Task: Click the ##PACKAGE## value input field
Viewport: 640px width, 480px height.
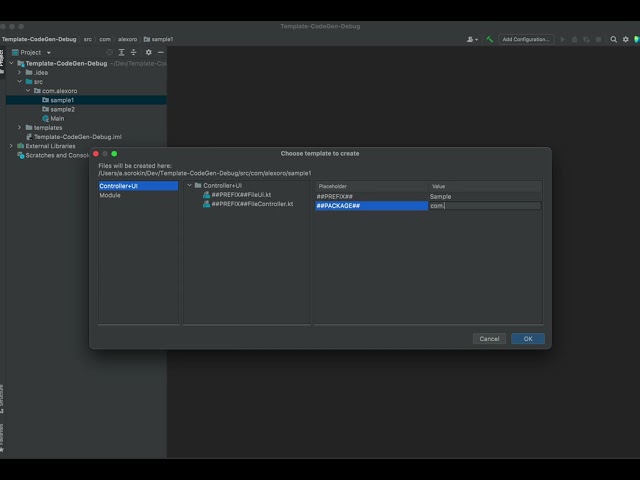Action: tap(485, 206)
